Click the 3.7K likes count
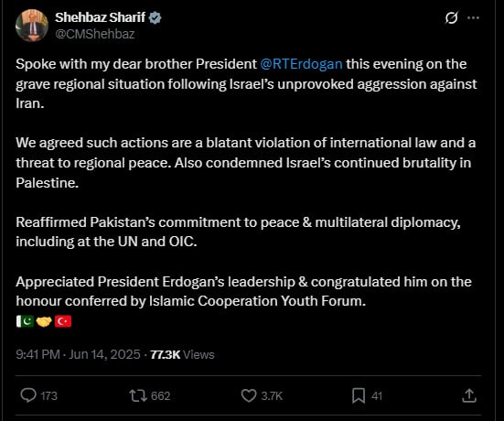 272,395
